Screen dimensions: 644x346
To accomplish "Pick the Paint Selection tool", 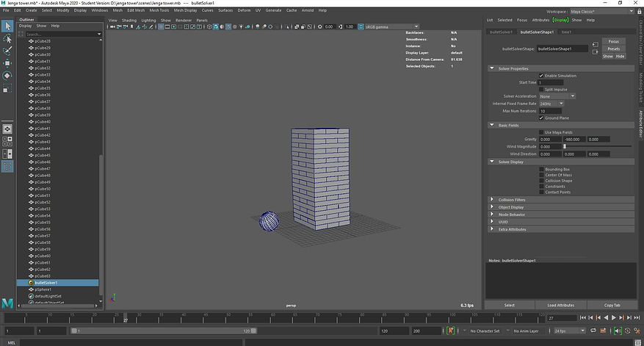I will coord(7,51).
